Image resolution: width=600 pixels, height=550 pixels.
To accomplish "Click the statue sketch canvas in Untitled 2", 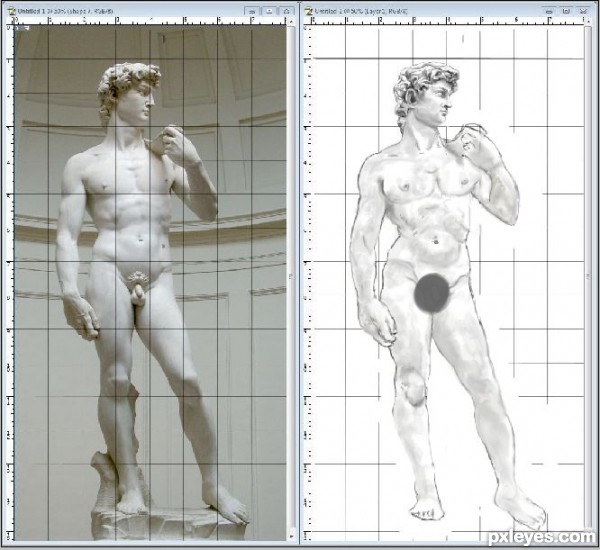I will tap(448, 282).
